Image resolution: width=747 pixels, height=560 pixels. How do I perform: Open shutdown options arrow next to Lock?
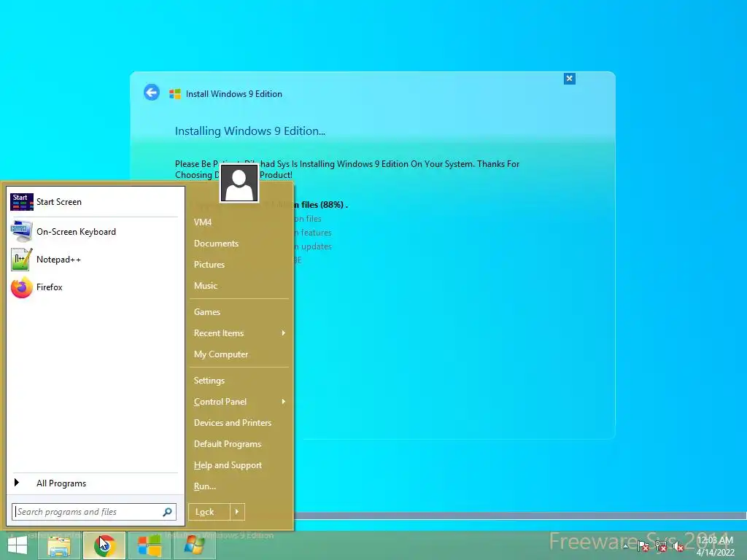[x=237, y=512]
